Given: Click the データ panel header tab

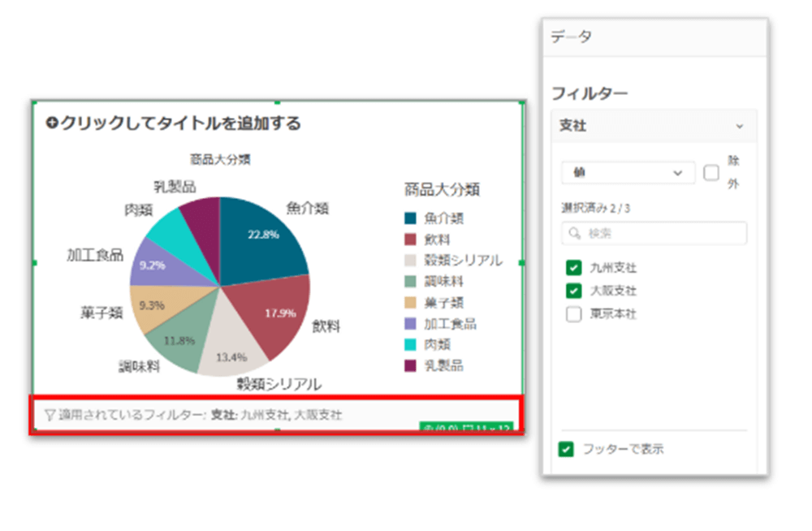Looking at the screenshot, I should (572, 37).
